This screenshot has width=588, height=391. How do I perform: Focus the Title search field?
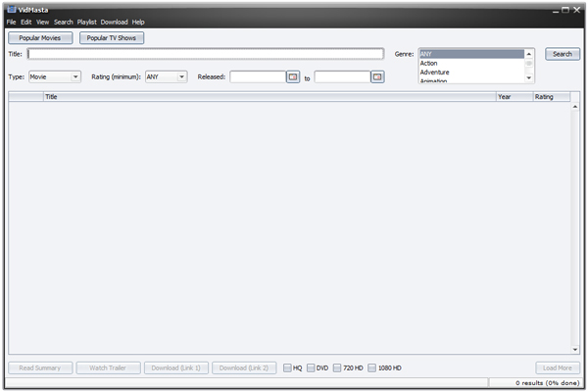[206, 54]
